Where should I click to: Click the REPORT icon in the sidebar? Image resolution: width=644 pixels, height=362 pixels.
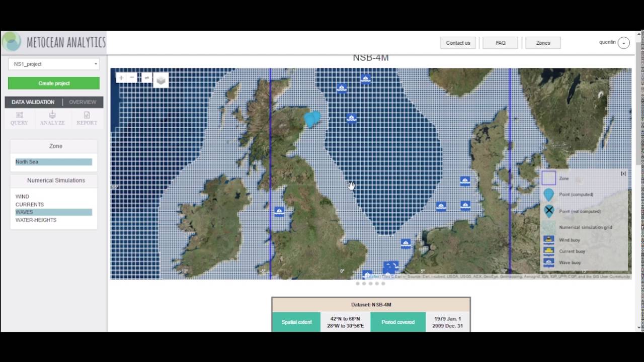click(87, 119)
